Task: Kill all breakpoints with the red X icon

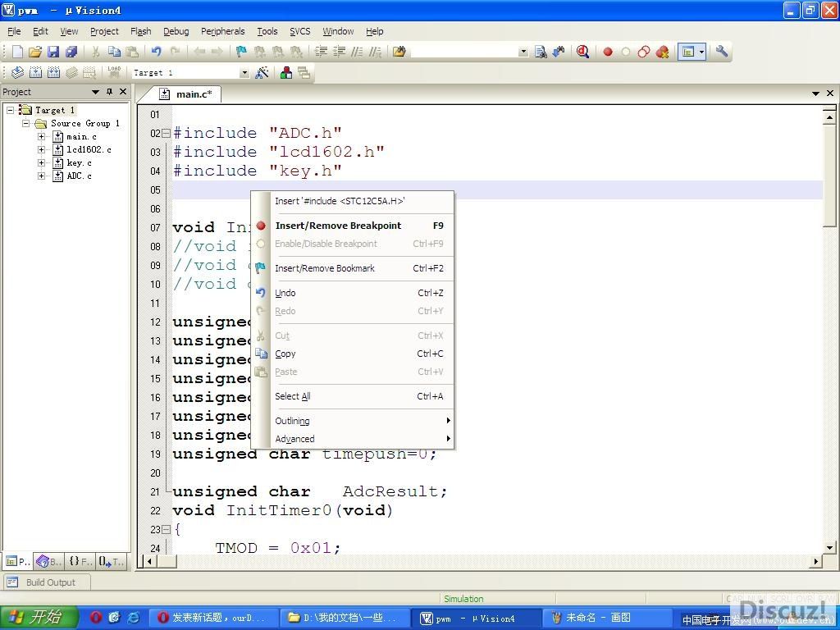Action: point(662,52)
